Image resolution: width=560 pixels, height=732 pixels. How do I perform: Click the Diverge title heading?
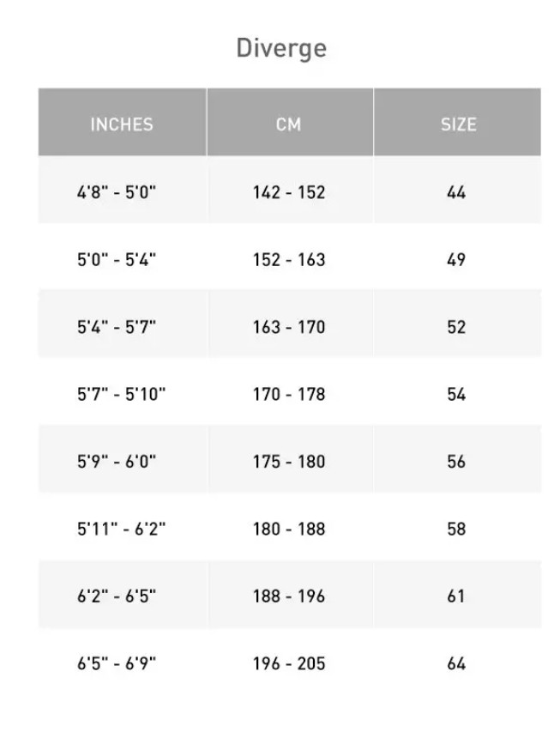(x=281, y=48)
